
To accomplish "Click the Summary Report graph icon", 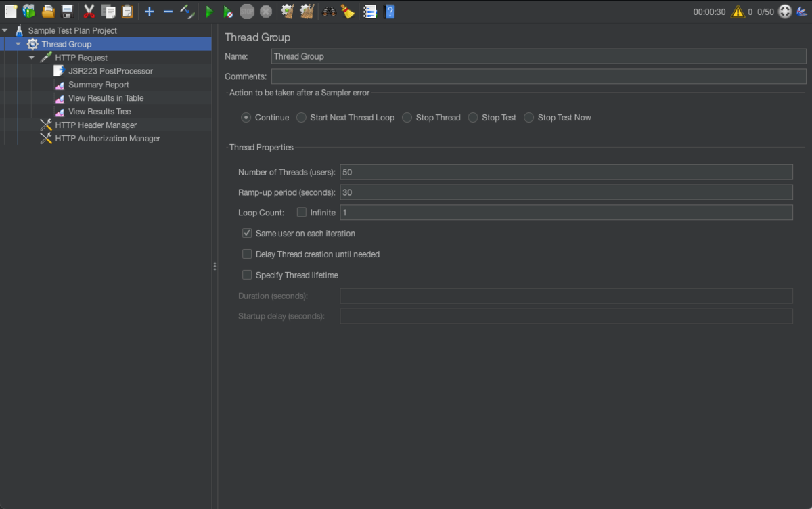I will click(60, 85).
